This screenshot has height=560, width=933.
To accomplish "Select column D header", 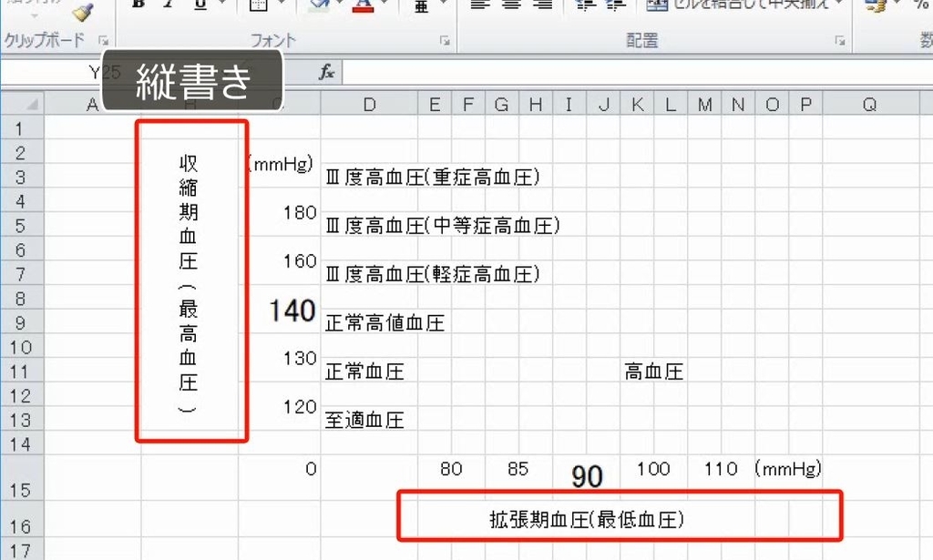I will [x=369, y=105].
